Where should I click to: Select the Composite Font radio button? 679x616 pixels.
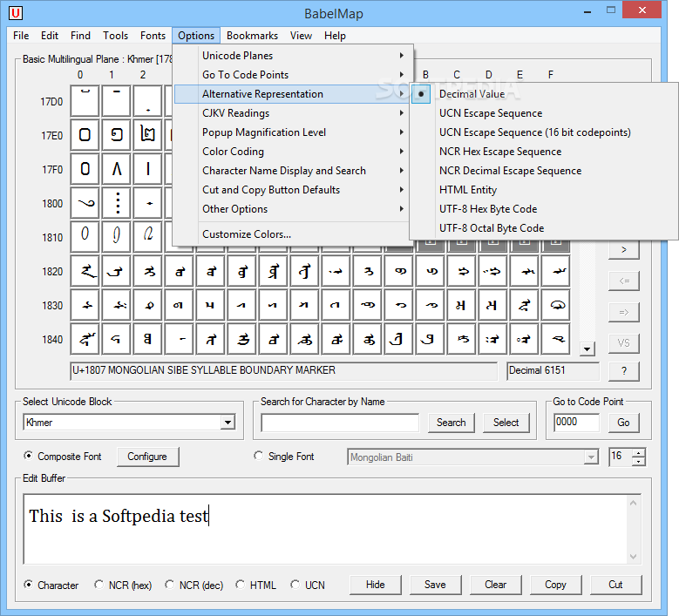click(28, 456)
